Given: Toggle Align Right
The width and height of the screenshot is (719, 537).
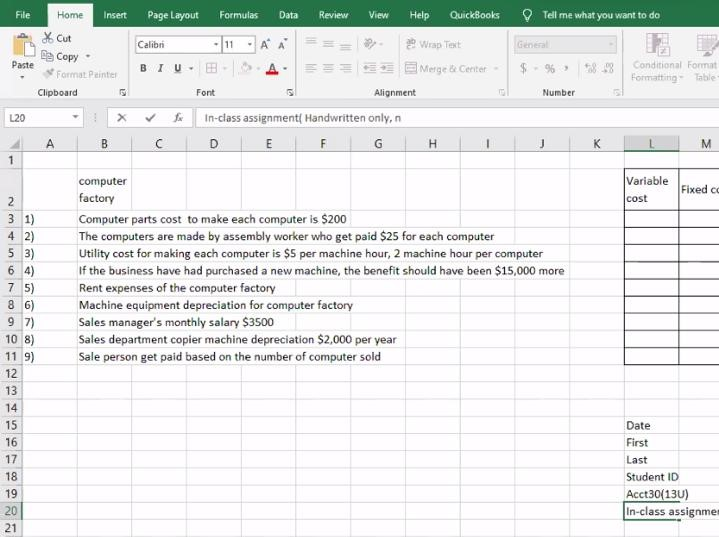Looking at the screenshot, I should point(345,68).
